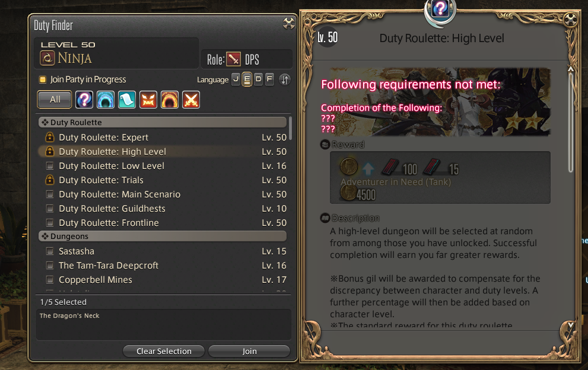Filter duties by the raids fiery portal icon

coord(170,100)
